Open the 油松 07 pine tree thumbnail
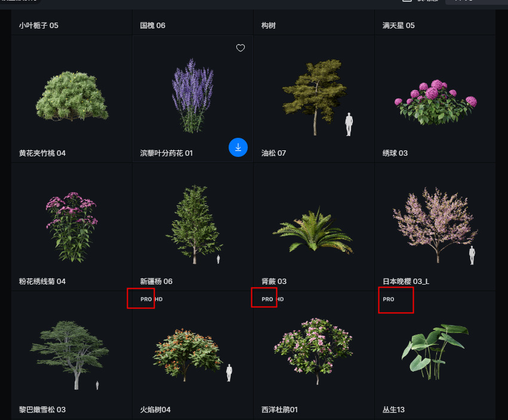The image size is (508, 420). click(x=313, y=96)
